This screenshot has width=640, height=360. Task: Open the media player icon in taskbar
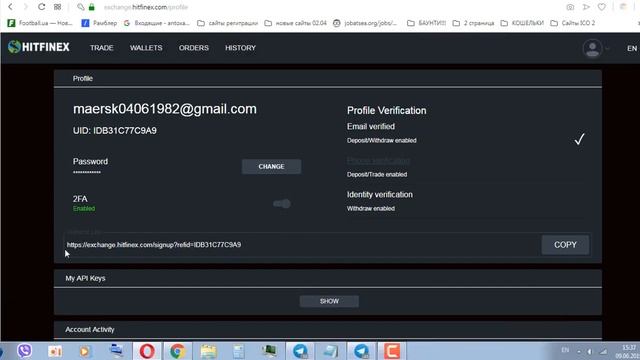point(85,351)
